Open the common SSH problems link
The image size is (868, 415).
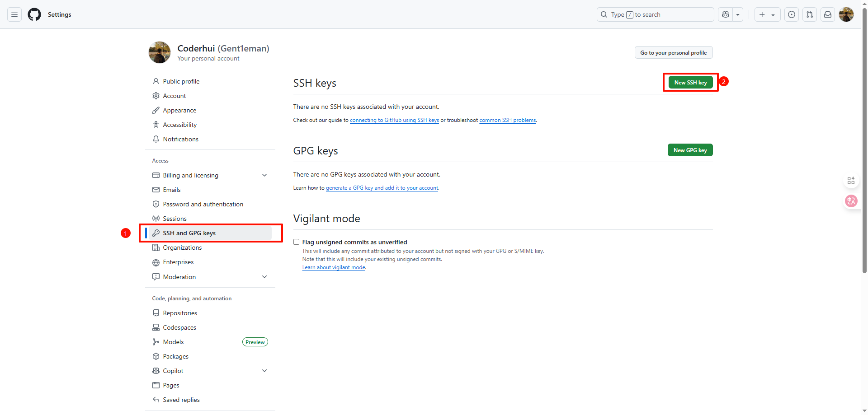pyautogui.click(x=507, y=120)
